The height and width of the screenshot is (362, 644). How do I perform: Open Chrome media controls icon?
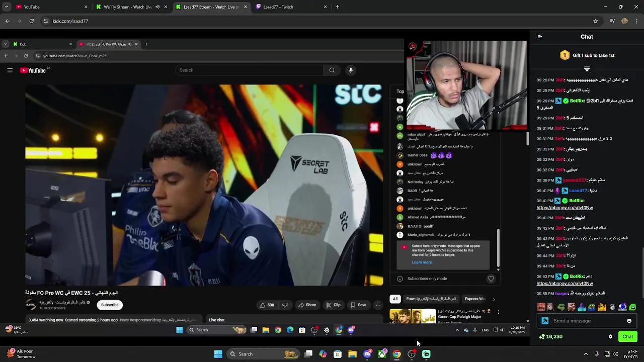click(612, 21)
